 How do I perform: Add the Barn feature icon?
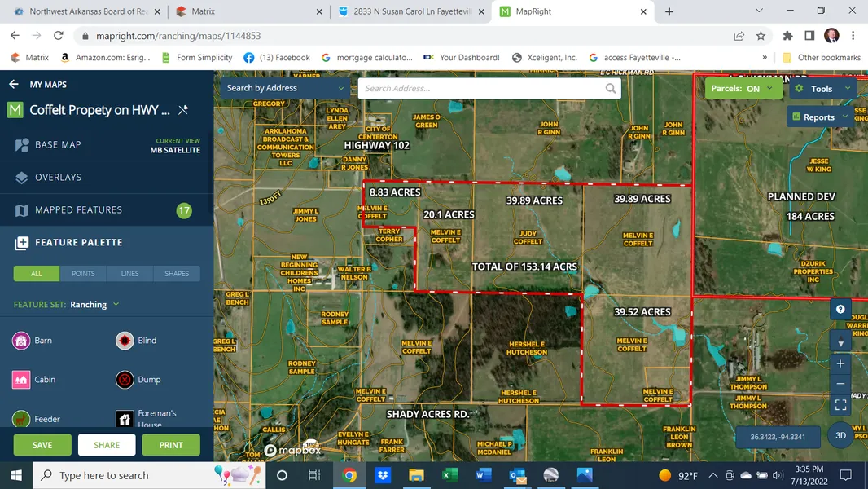21,341
